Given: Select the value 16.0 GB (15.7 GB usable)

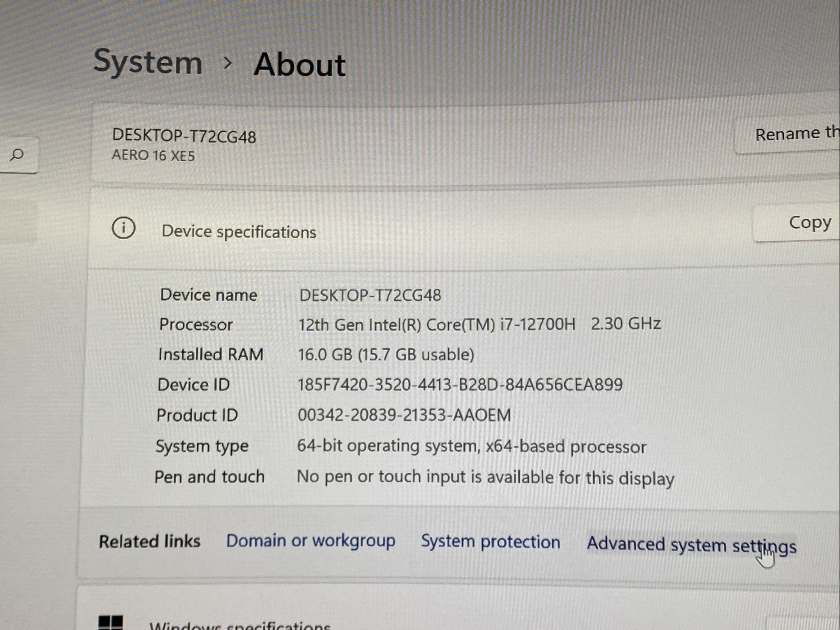Looking at the screenshot, I should pyautogui.click(x=386, y=355).
